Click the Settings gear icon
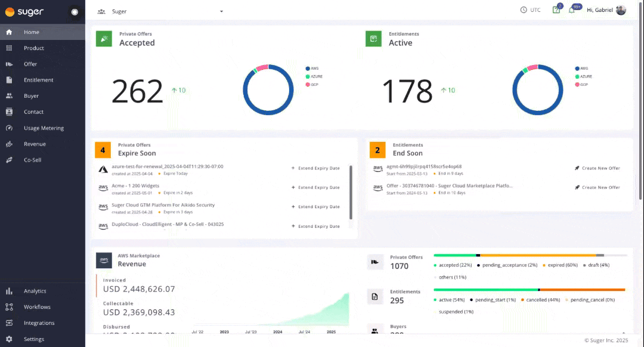The width and height of the screenshot is (644, 347). [9, 339]
